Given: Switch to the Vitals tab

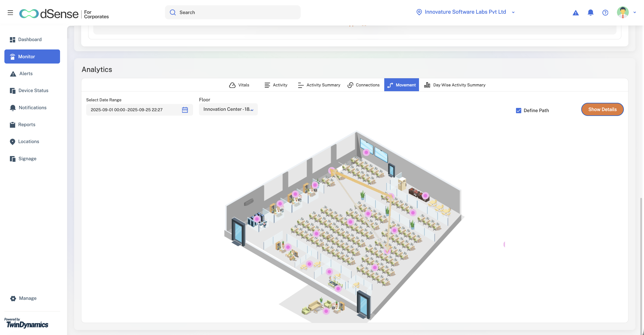Looking at the screenshot, I should tap(239, 85).
